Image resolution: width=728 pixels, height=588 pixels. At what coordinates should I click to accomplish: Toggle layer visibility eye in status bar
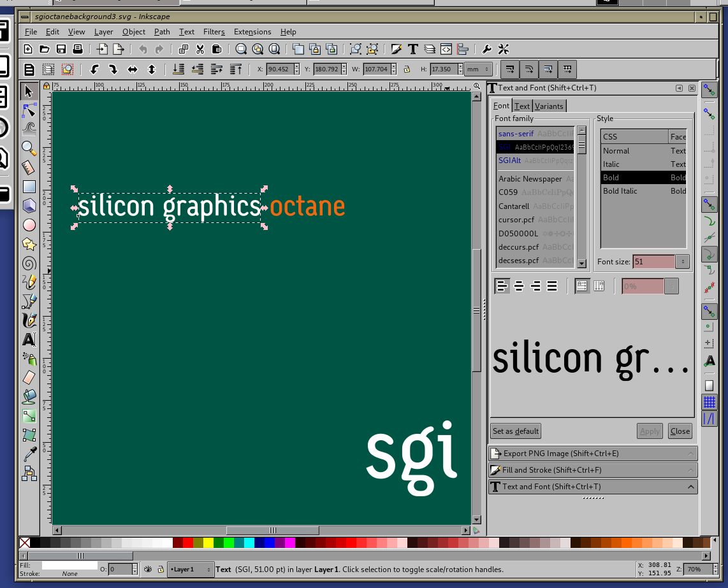[x=148, y=570]
